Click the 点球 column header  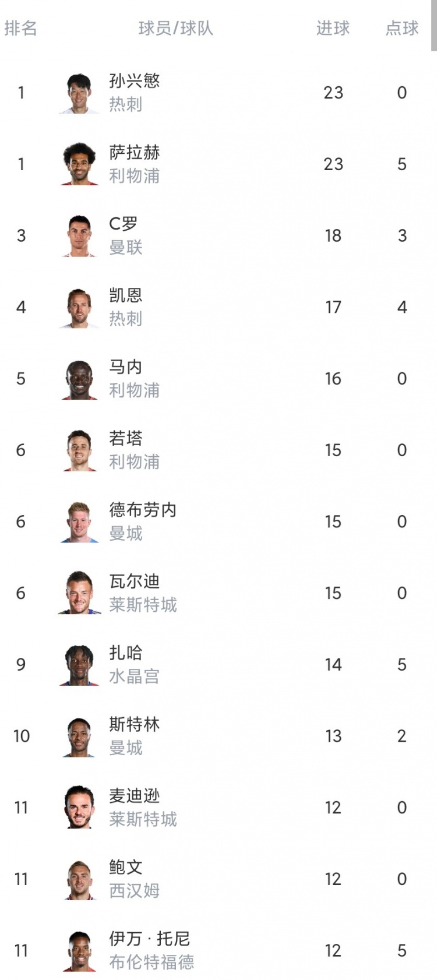coord(402,28)
